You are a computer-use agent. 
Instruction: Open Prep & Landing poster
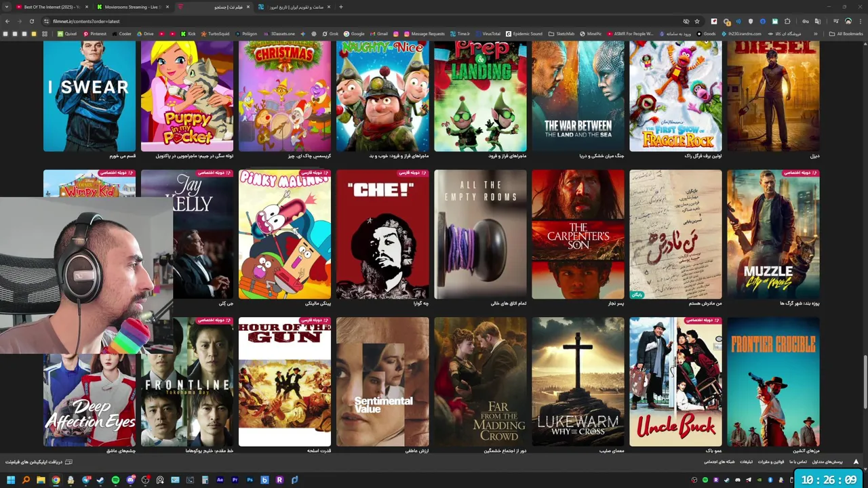pyautogui.click(x=480, y=96)
